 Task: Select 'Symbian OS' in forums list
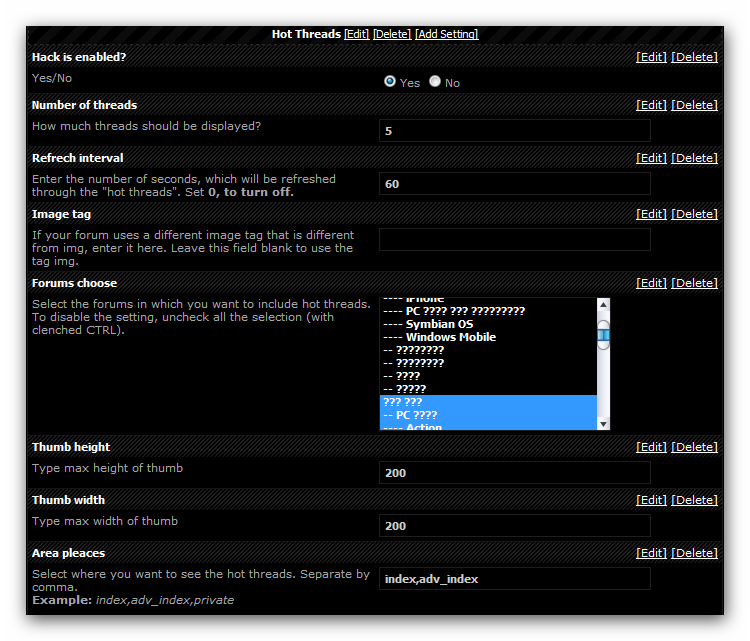click(x=439, y=324)
